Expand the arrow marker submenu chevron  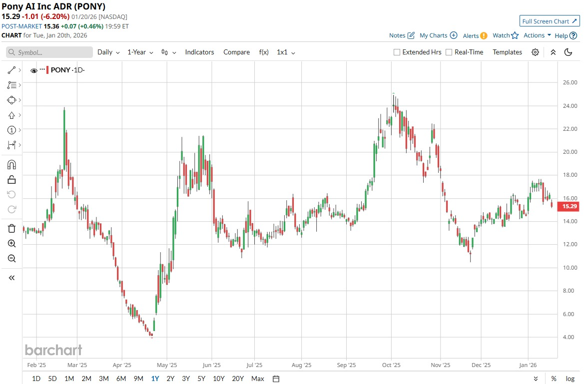(x=19, y=115)
